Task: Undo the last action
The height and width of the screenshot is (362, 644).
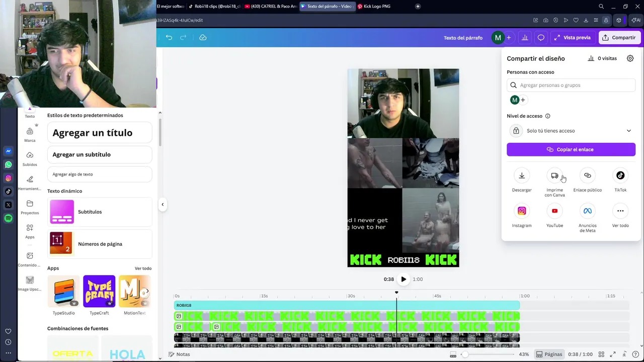Action: pyautogui.click(x=169, y=38)
